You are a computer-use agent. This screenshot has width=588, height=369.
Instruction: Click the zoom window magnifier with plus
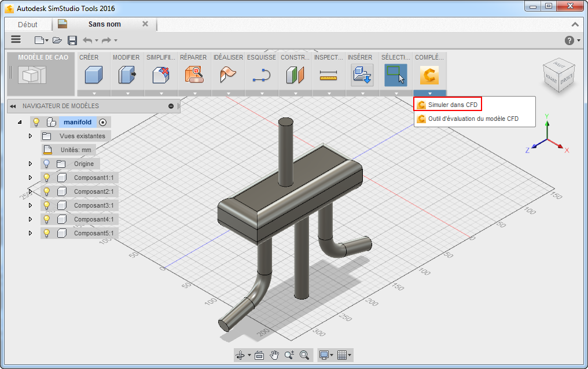pos(289,355)
